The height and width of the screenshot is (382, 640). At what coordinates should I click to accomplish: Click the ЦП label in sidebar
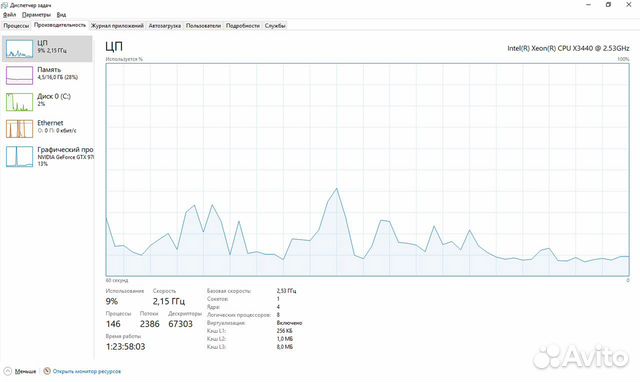pyautogui.click(x=42, y=43)
